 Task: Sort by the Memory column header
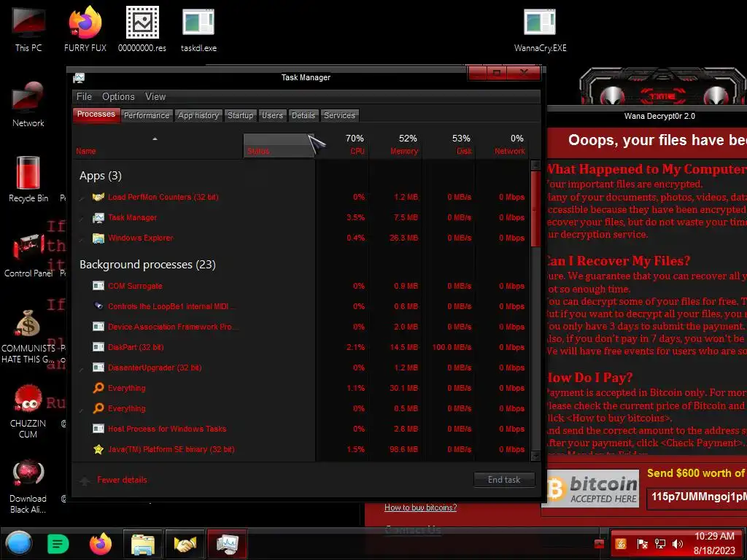click(395, 145)
